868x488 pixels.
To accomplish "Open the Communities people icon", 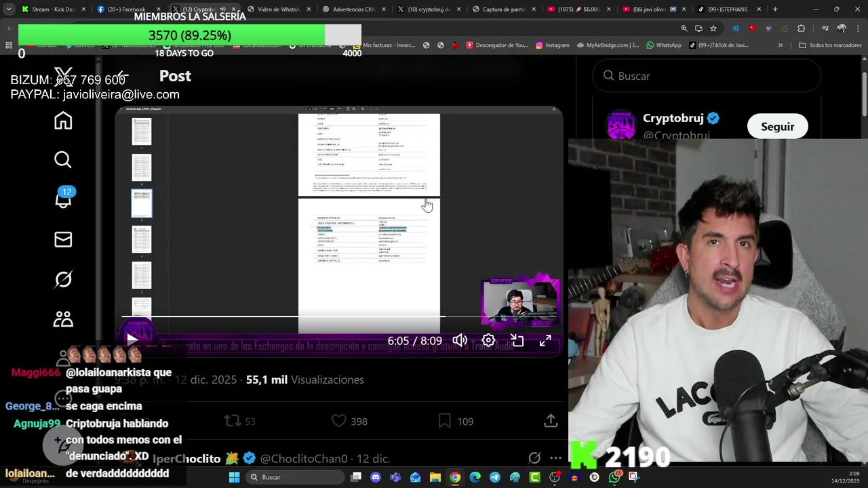I will 63,319.
